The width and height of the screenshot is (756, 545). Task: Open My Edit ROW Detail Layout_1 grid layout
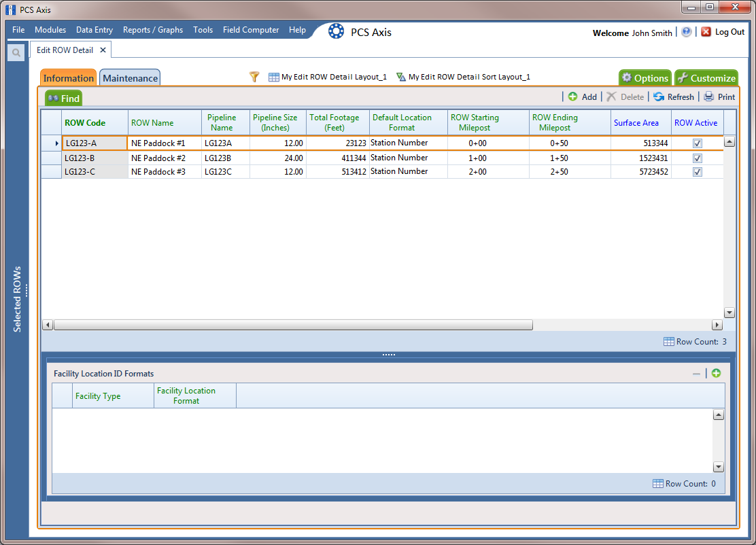pos(328,77)
